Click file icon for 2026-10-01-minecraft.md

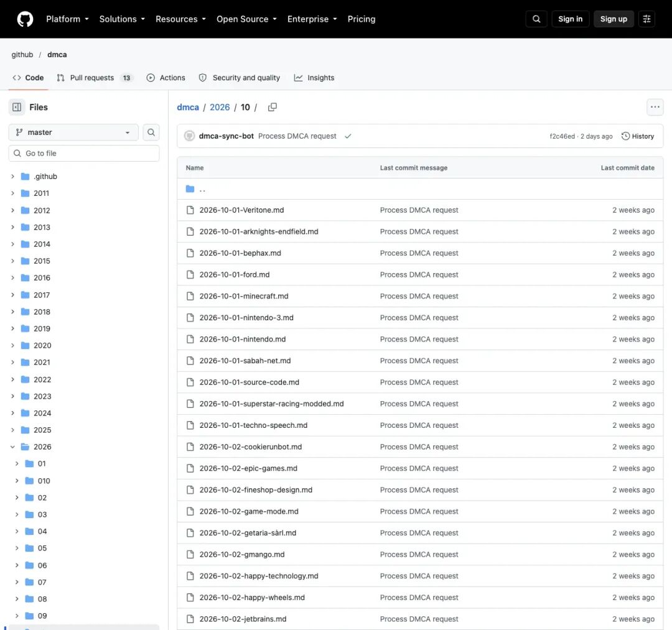coord(190,297)
